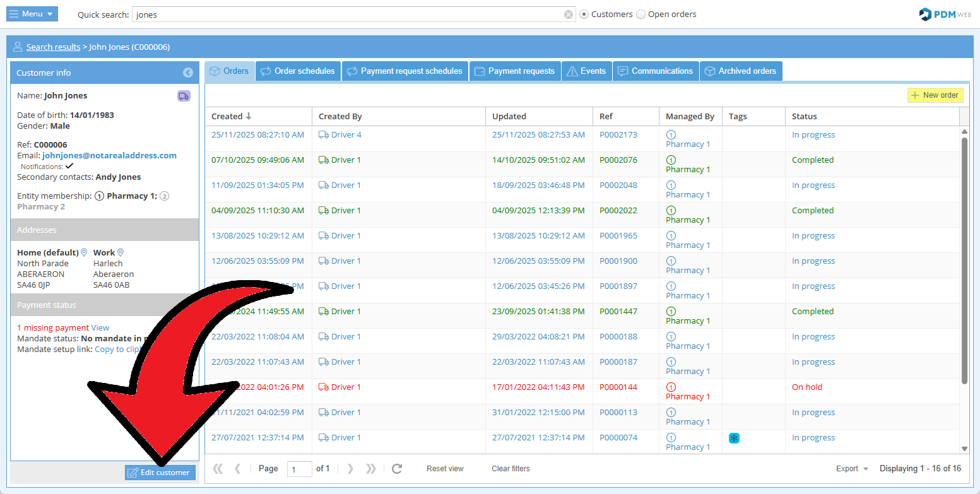Viewport: 980px width, 494px height.
Task: Click the snowflake tag on order P0000074
Action: click(x=734, y=438)
